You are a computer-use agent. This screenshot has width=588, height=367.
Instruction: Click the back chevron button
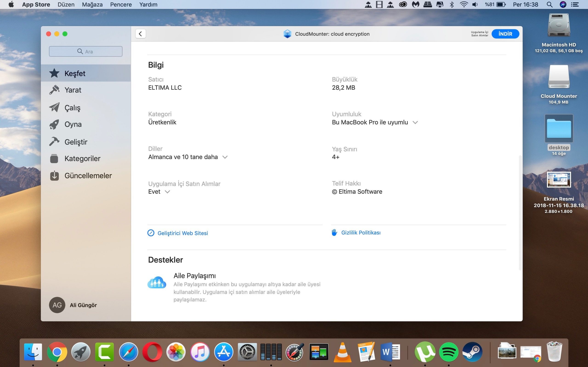coord(140,34)
